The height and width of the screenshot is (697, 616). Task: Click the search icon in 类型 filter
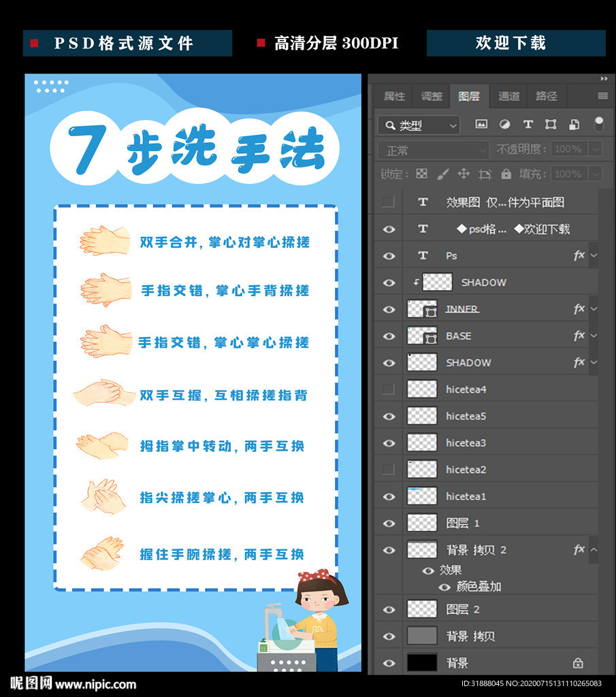[390, 125]
